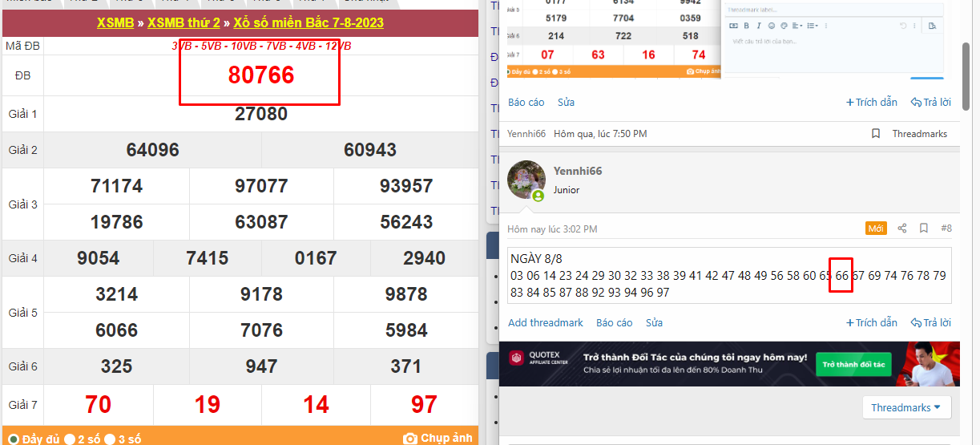This screenshot has width=980, height=445.
Task: Select the 2 số radio under the 7-8-2023 results
Action: point(70,439)
